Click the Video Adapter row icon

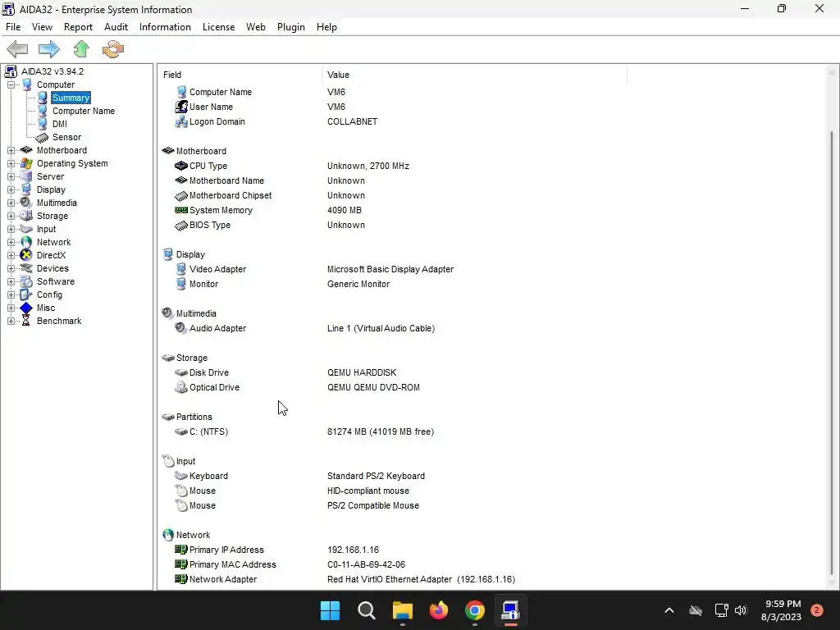[x=181, y=269]
